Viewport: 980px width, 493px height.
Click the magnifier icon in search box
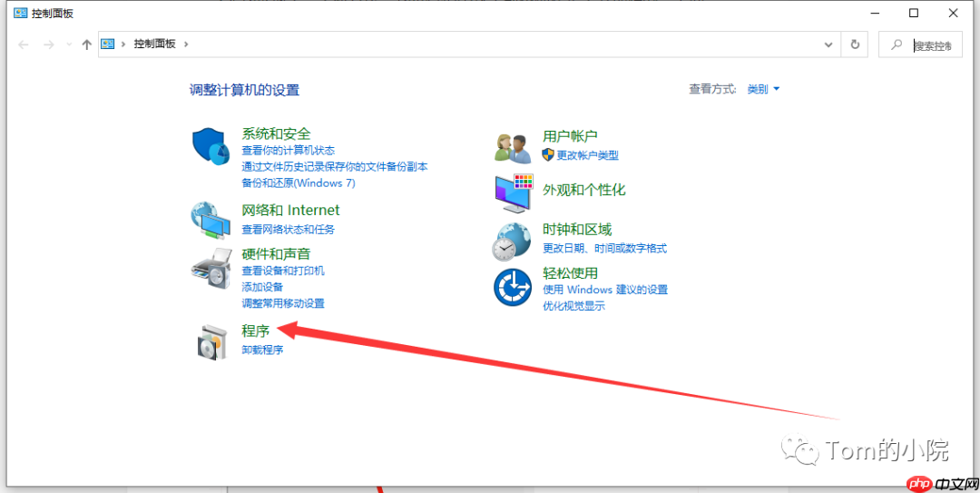click(897, 44)
